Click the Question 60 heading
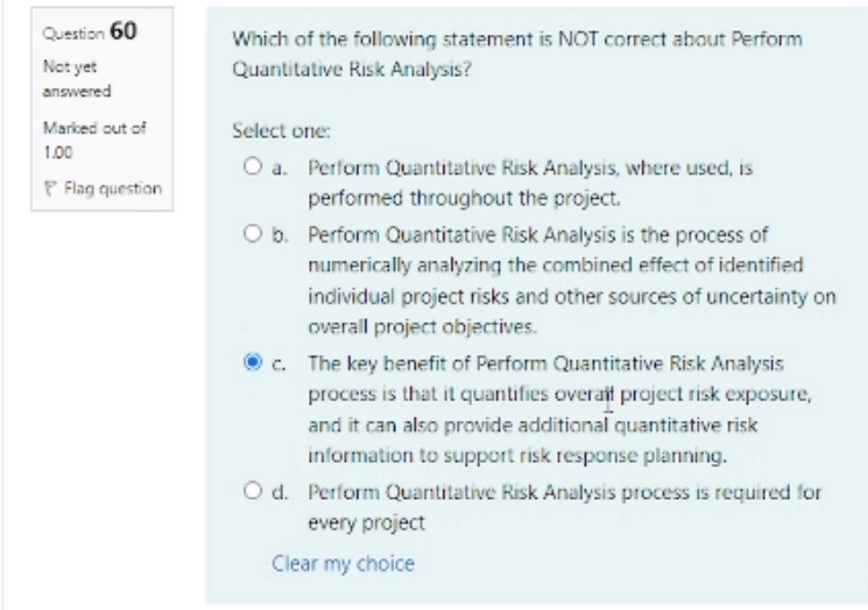Viewport: 868px width, 610px height. (87, 34)
